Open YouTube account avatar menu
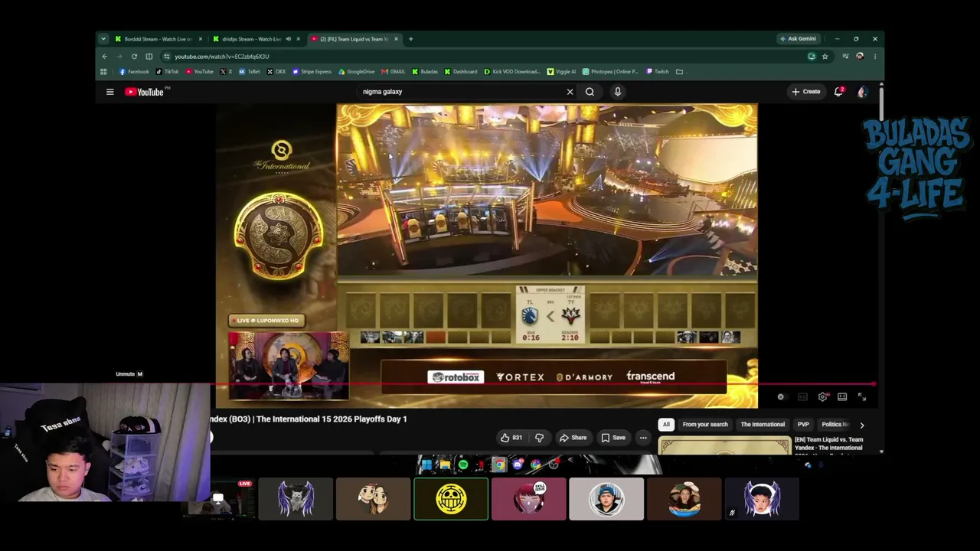Screen dimensions: 980x551 863,92
